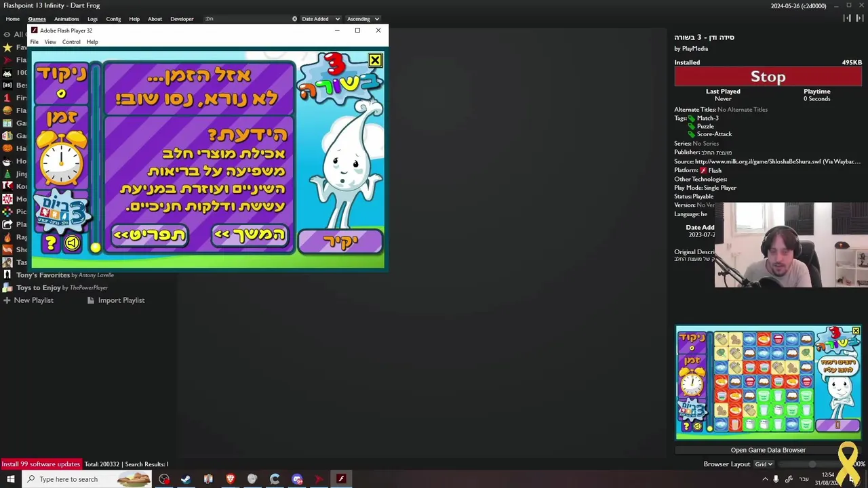Open the Flash Player File menu
This screenshot has height=488, width=868.
point(34,42)
